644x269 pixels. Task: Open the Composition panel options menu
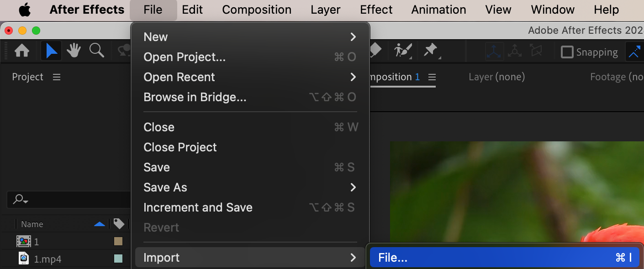432,77
